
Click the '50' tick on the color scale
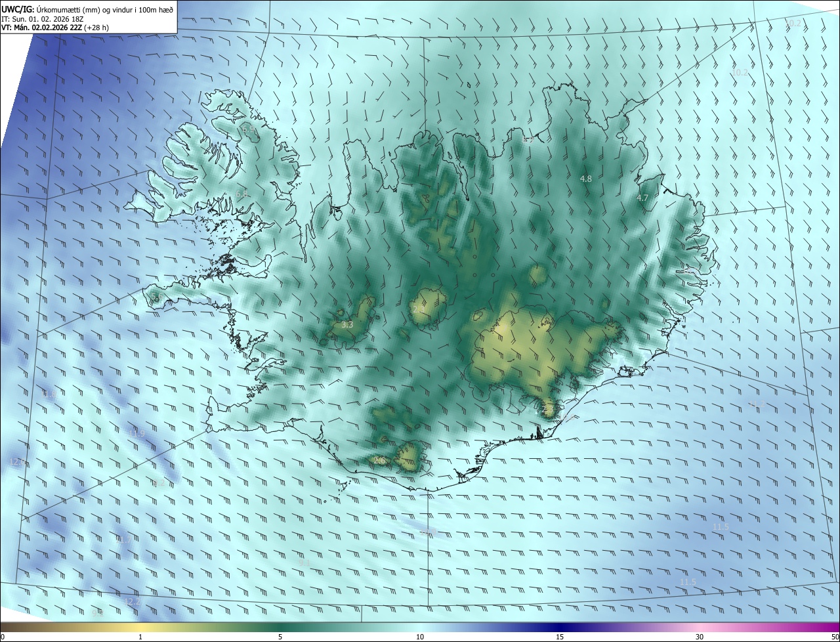(835, 637)
